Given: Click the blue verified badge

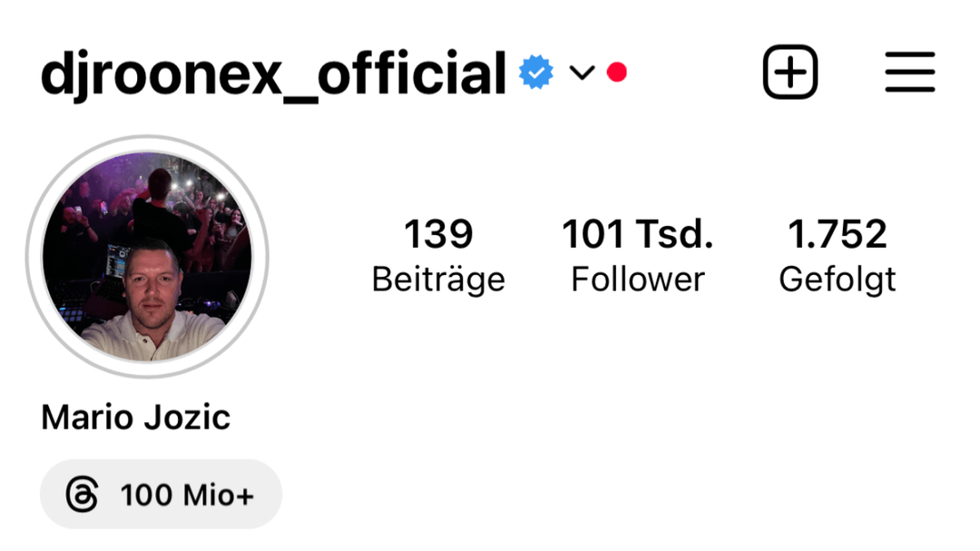Looking at the screenshot, I should [535, 73].
